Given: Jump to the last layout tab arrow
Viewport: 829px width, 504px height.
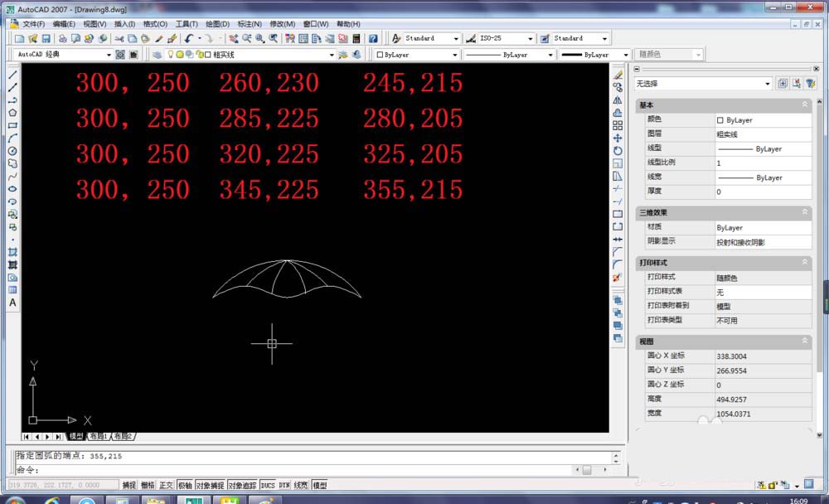Looking at the screenshot, I should coord(58,436).
